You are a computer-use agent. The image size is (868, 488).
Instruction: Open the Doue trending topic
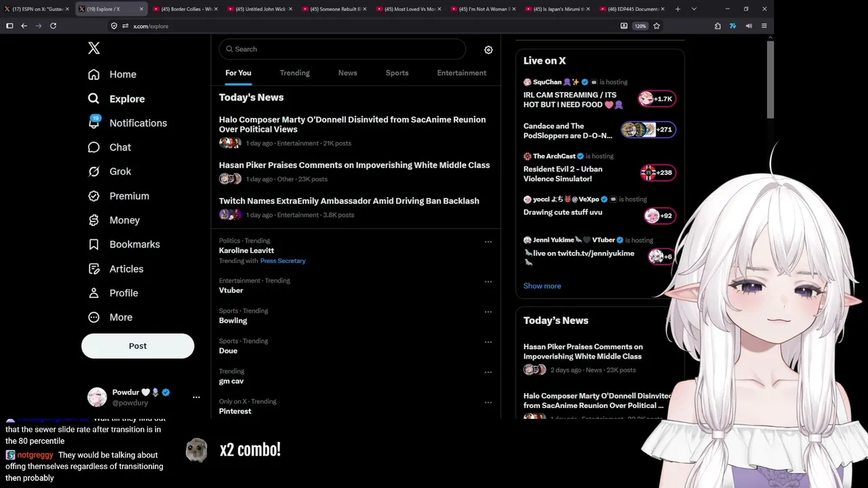tap(228, 351)
